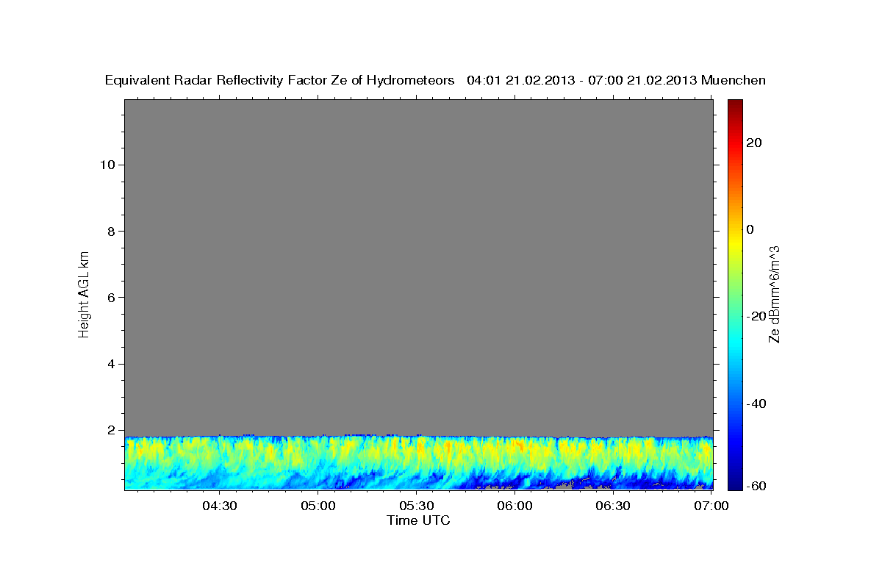The width and height of the screenshot is (882, 588).
Task: Click the yellow section of the colorbar
Action: (x=735, y=243)
